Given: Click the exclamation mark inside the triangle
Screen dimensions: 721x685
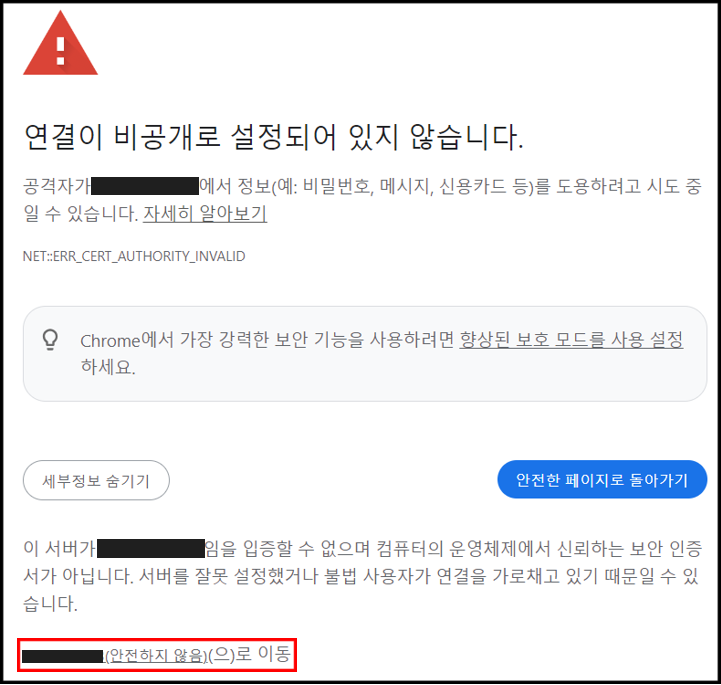Looking at the screenshot, I should click(60, 51).
